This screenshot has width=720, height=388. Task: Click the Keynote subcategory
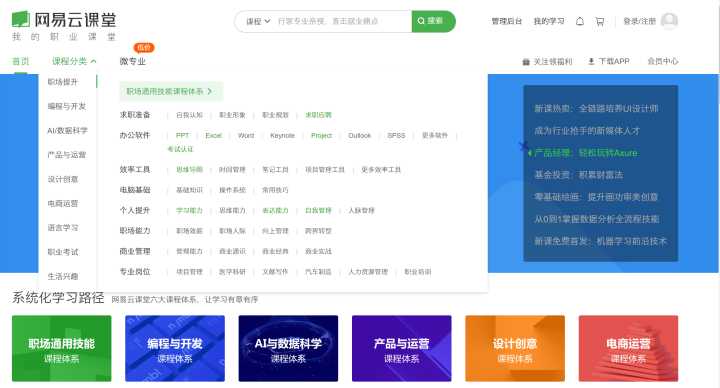click(282, 135)
